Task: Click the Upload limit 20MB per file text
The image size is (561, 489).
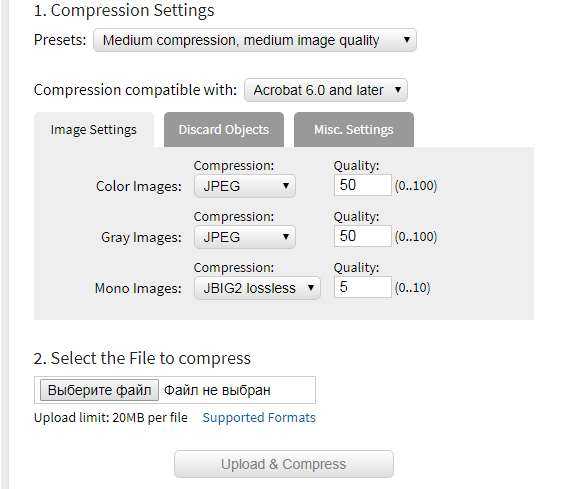Action: point(111,417)
